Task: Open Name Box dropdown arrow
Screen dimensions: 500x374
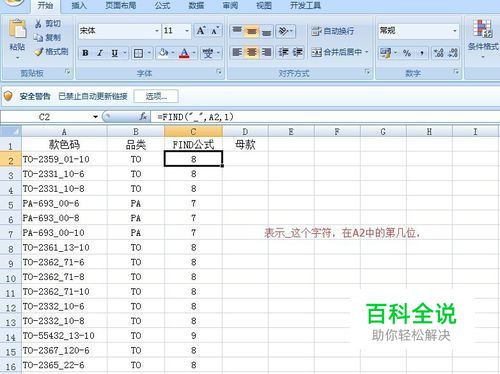Action: 95,117
